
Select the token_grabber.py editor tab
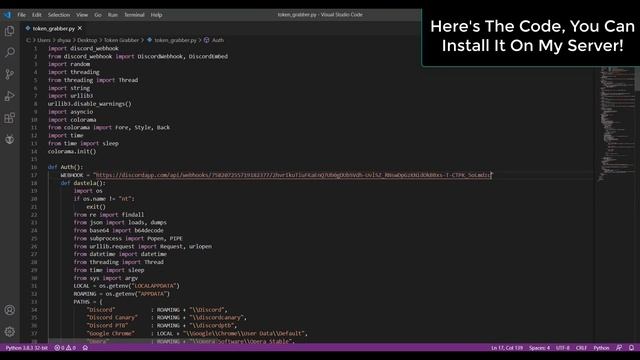pos(53,29)
